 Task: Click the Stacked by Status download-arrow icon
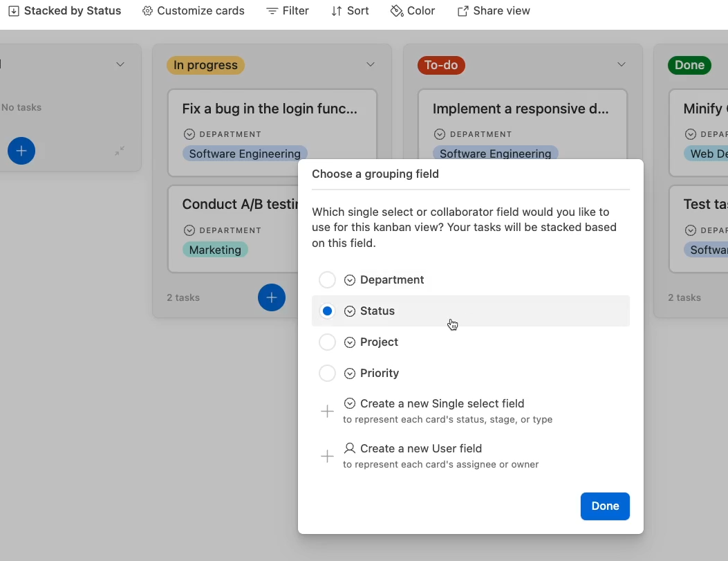click(14, 10)
